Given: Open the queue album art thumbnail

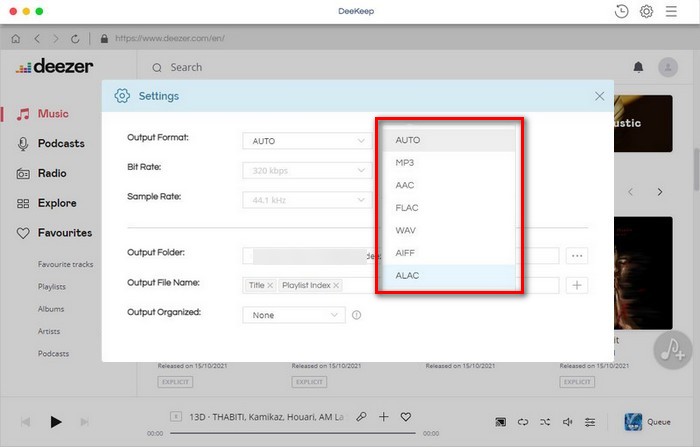Looking at the screenshot, I should pyautogui.click(x=633, y=422).
